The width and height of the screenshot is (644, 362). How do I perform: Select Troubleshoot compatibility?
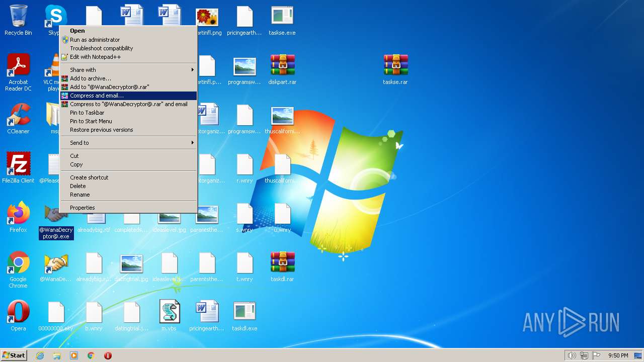(x=128, y=48)
